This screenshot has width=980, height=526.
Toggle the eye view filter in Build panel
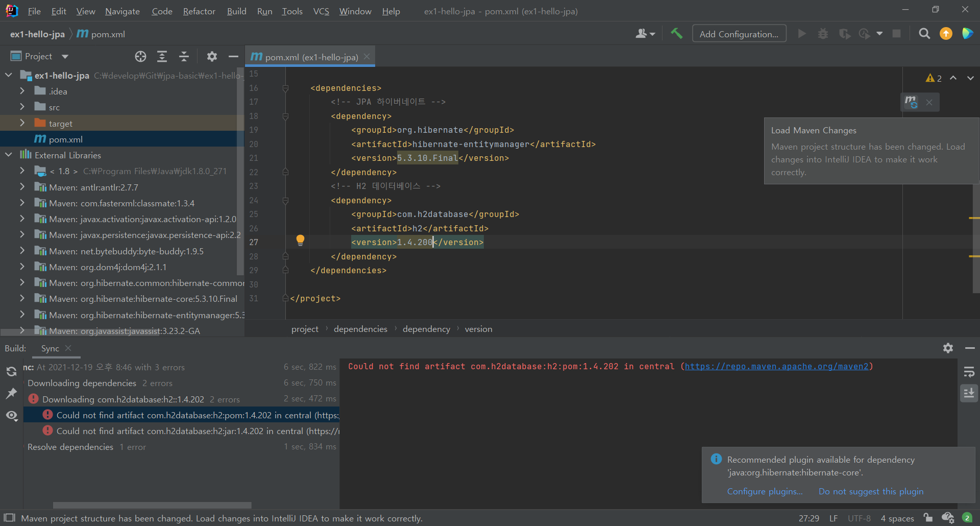point(11,416)
